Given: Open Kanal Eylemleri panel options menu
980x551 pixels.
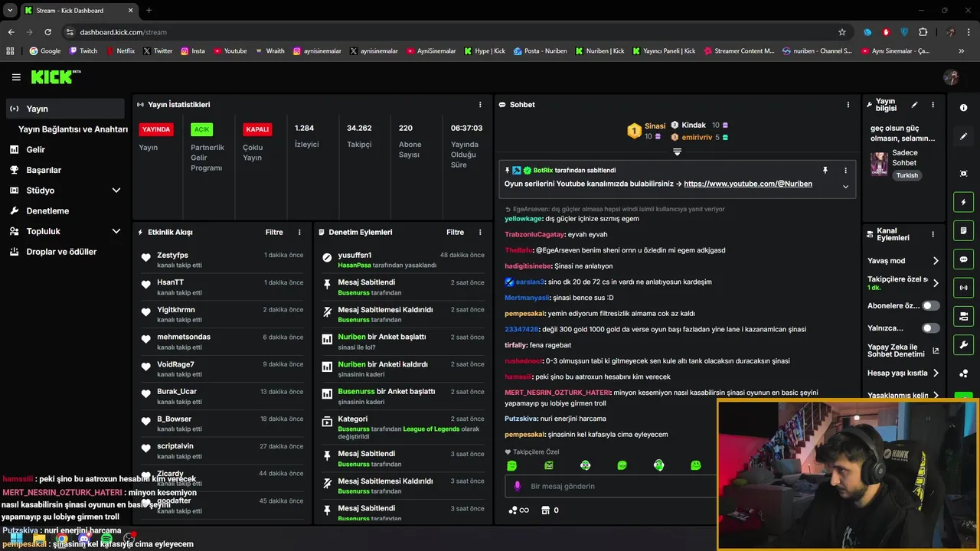Looking at the screenshot, I should pyautogui.click(x=933, y=234).
